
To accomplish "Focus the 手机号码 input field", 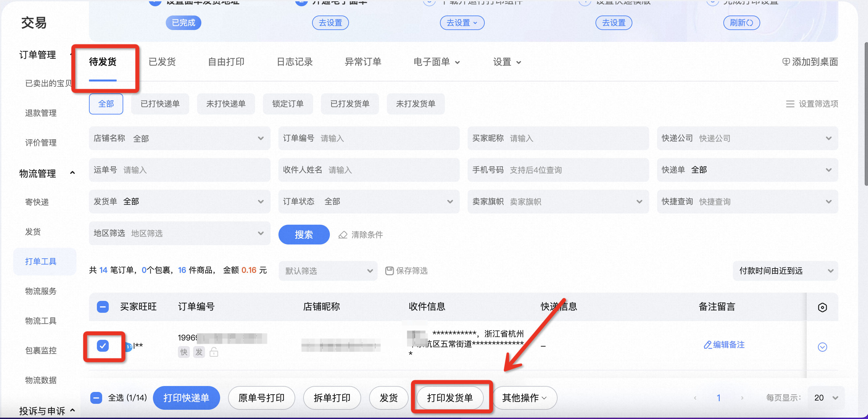I will click(558, 170).
